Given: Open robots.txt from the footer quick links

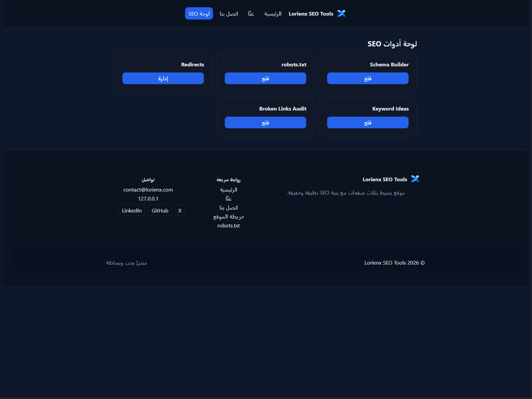Looking at the screenshot, I should pyautogui.click(x=228, y=225).
